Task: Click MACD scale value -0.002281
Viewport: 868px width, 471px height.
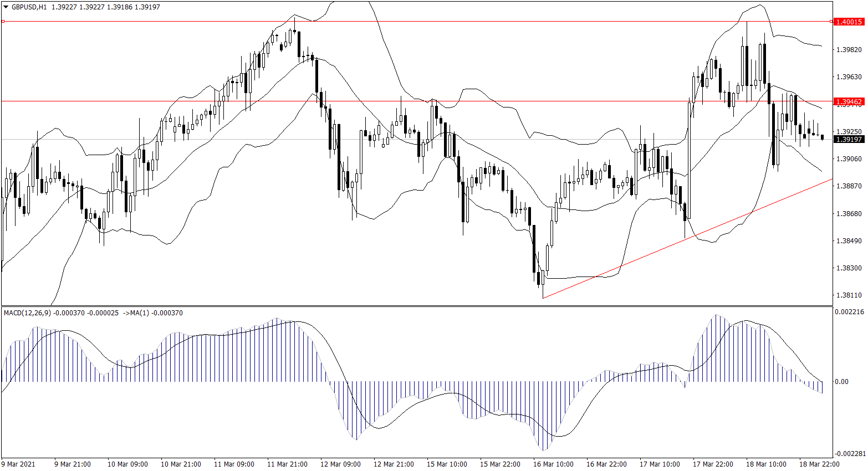Action: 849,453
